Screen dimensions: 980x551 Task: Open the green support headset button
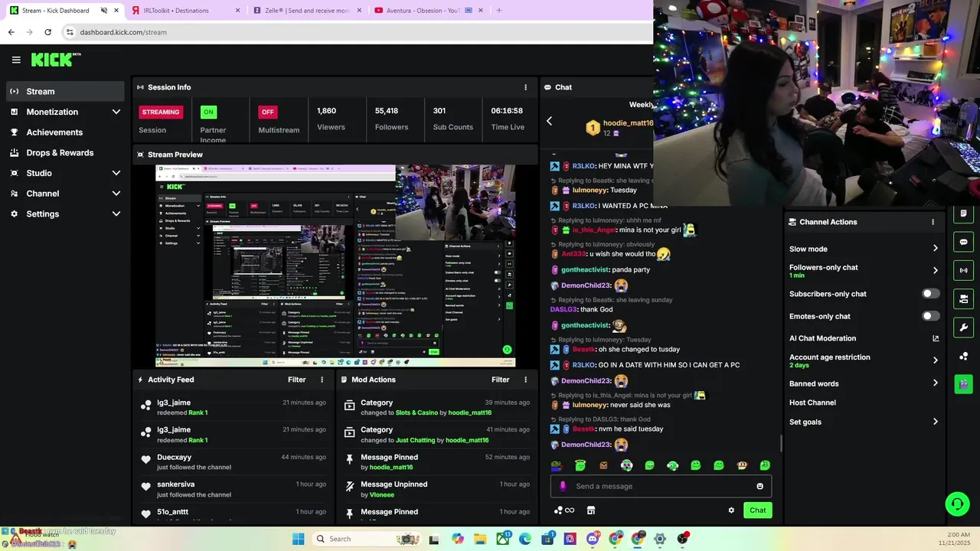(x=957, y=504)
